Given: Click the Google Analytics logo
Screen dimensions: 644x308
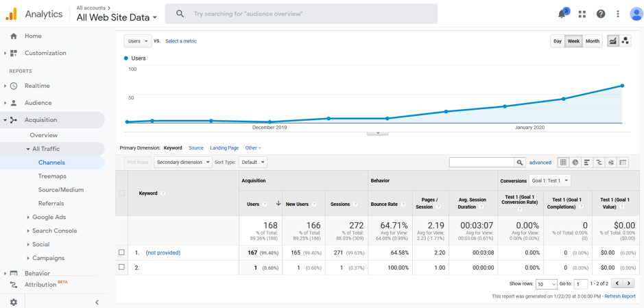Looking at the screenshot, I should point(11,14).
